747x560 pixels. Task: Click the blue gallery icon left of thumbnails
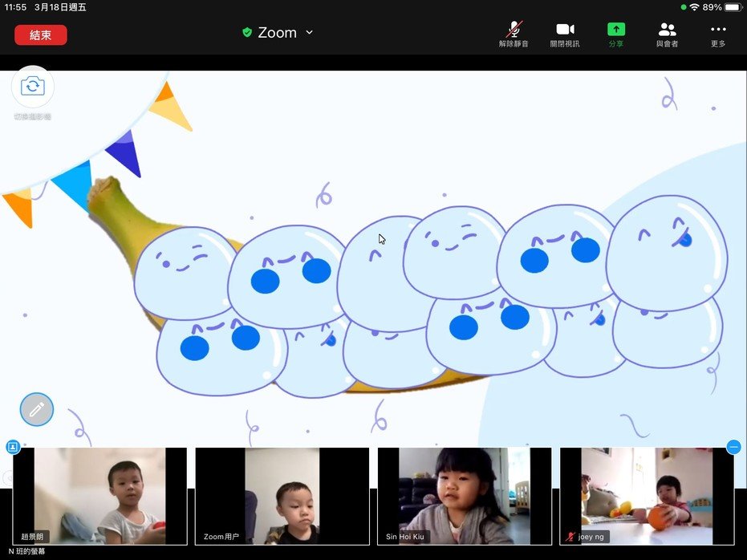[x=13, y=447]
